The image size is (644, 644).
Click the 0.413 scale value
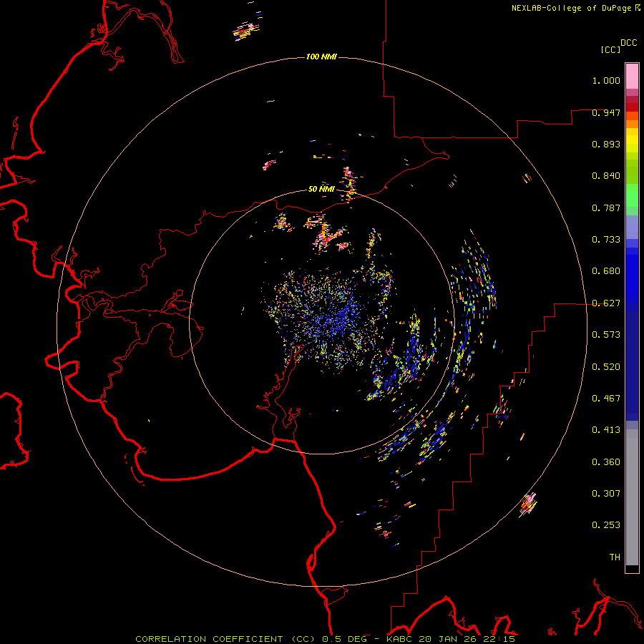coord(606,430)
